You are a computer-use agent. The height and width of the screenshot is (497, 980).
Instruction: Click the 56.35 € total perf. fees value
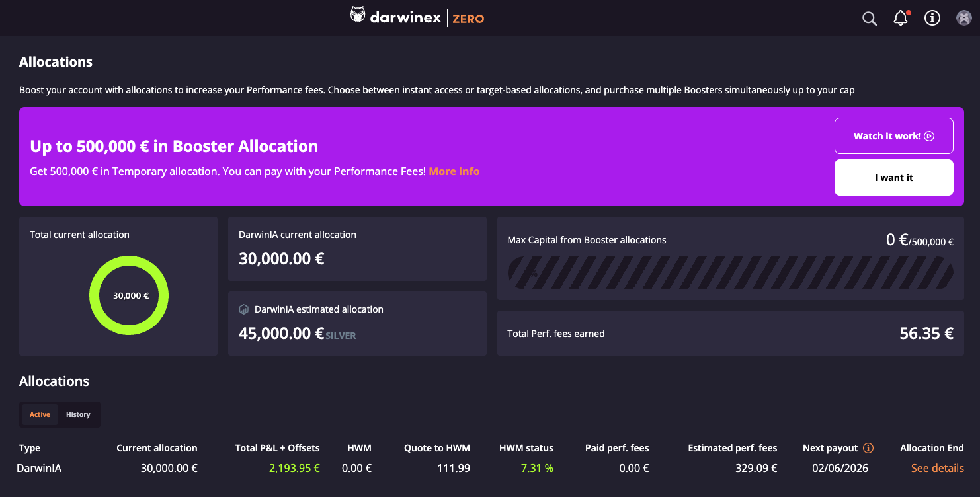click(x=926, y=334)
